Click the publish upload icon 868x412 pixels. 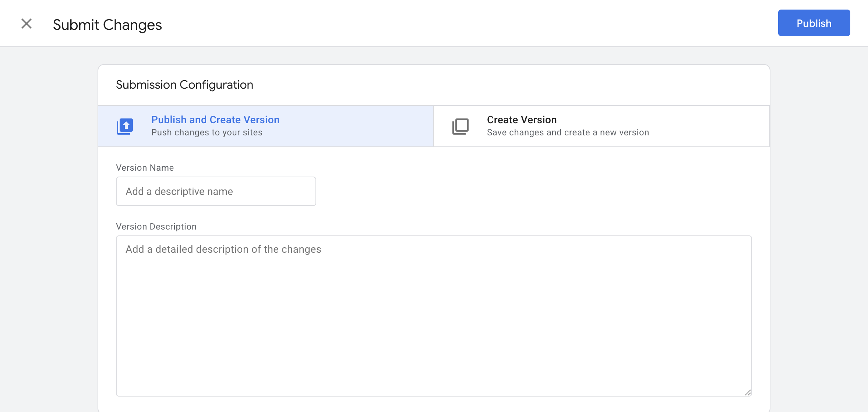125,127
